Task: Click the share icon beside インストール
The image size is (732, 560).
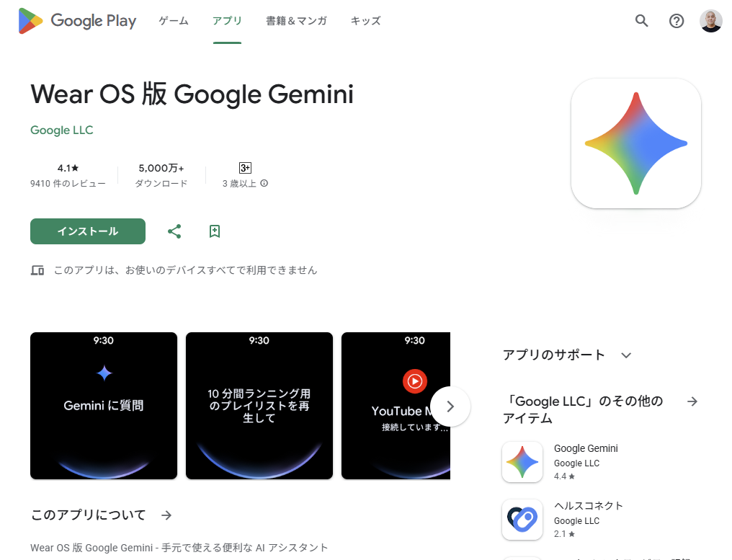Action: 174,231
